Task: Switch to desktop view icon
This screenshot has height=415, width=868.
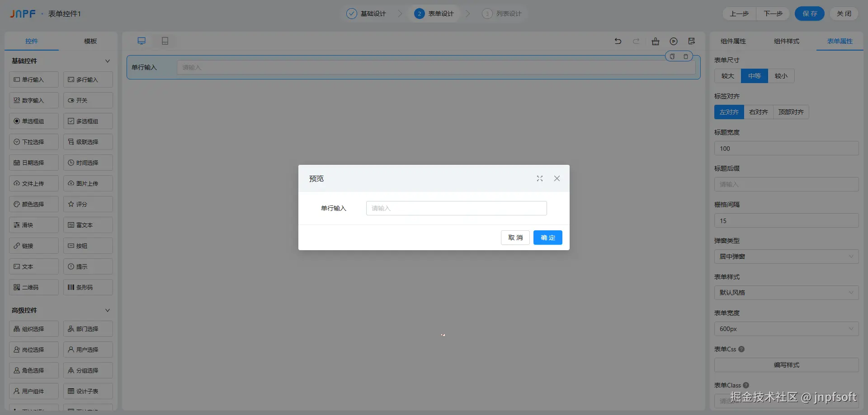Action: pos(142,41)
